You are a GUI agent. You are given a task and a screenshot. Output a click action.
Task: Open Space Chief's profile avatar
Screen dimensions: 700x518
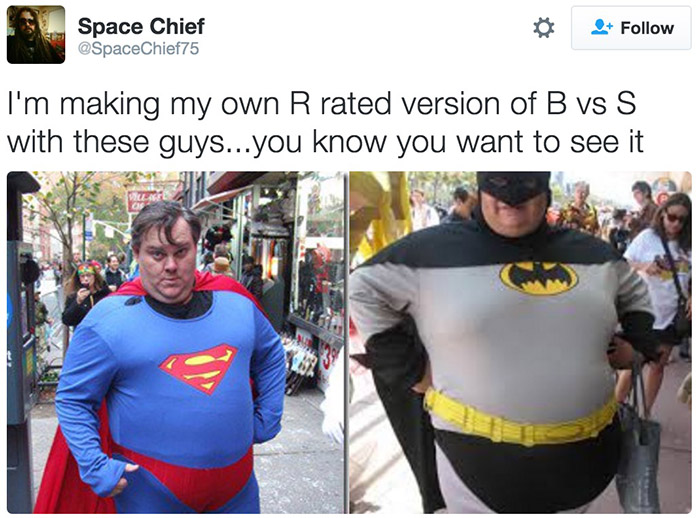(36, 34)
